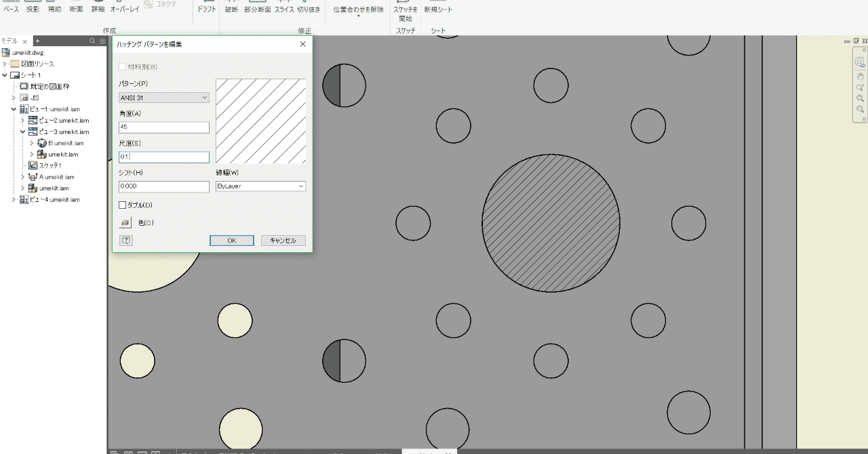Enable the ダブル(D) double hatch checkbox
The image size is (868, 454).
coord(123,205)
